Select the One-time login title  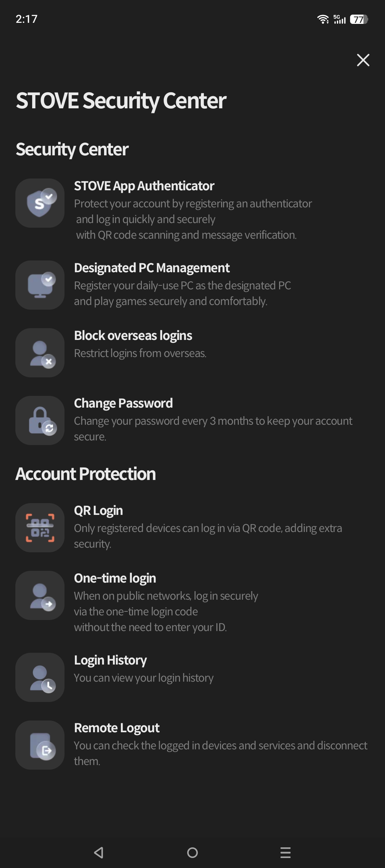115,578
